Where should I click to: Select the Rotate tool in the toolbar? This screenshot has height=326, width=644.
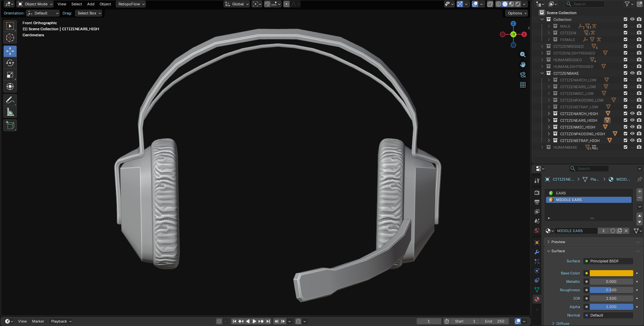point(10,63)
